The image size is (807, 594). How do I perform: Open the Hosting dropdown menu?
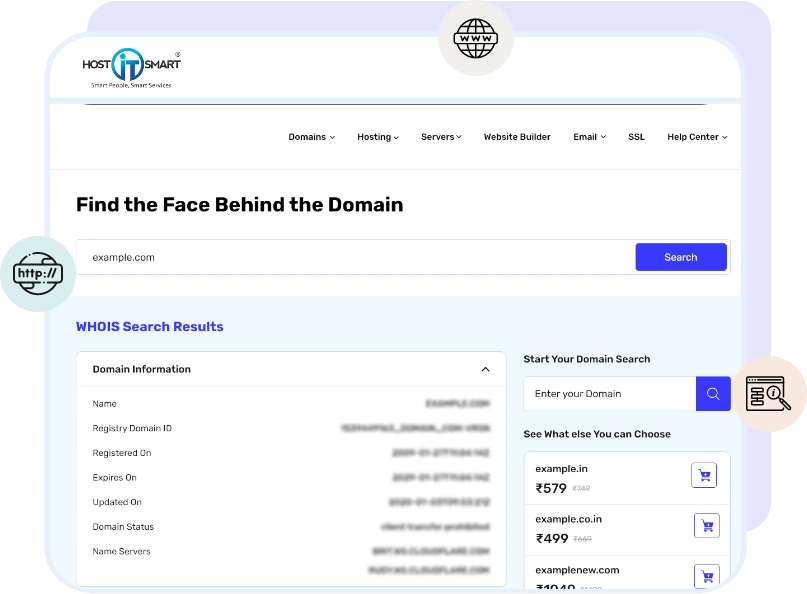coord(378,137)
